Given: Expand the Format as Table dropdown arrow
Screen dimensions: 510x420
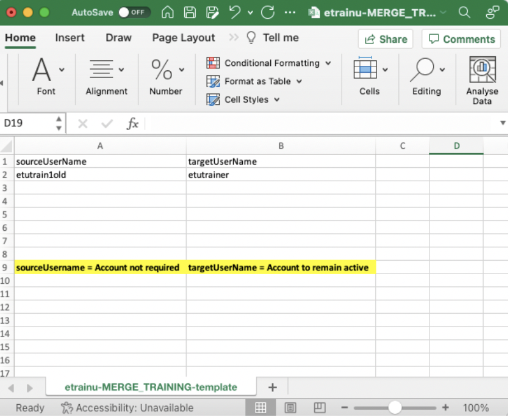Looking at the screenshot, I should (300, 81).
